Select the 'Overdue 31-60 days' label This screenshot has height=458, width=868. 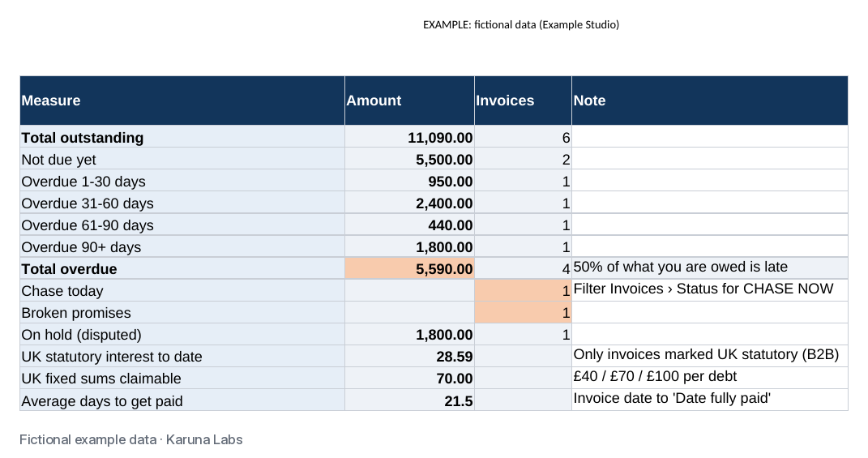click(x=182, y=203)
